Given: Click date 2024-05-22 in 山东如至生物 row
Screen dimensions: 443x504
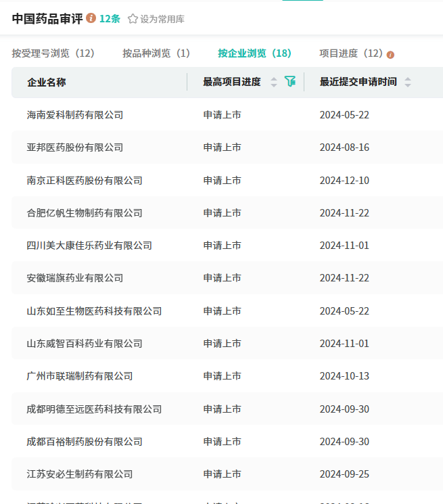Looking at the screenshot, I should 344,311.
